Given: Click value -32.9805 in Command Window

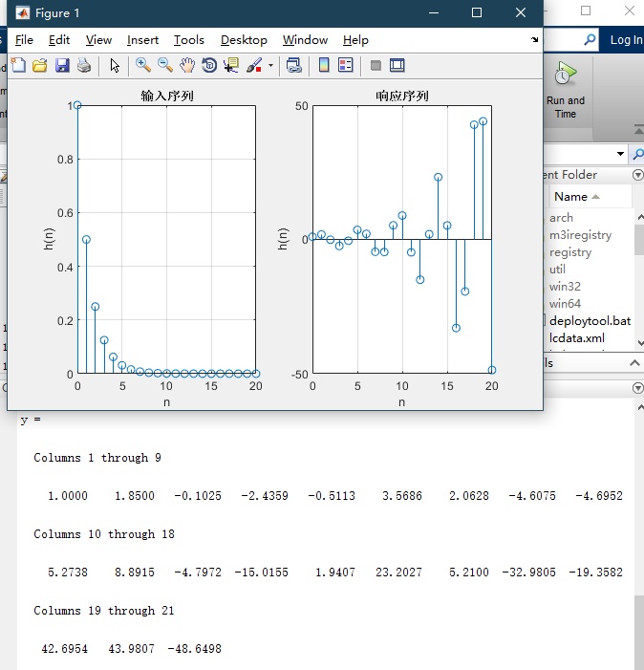Looking at the screenshot, I should (528, 573).
